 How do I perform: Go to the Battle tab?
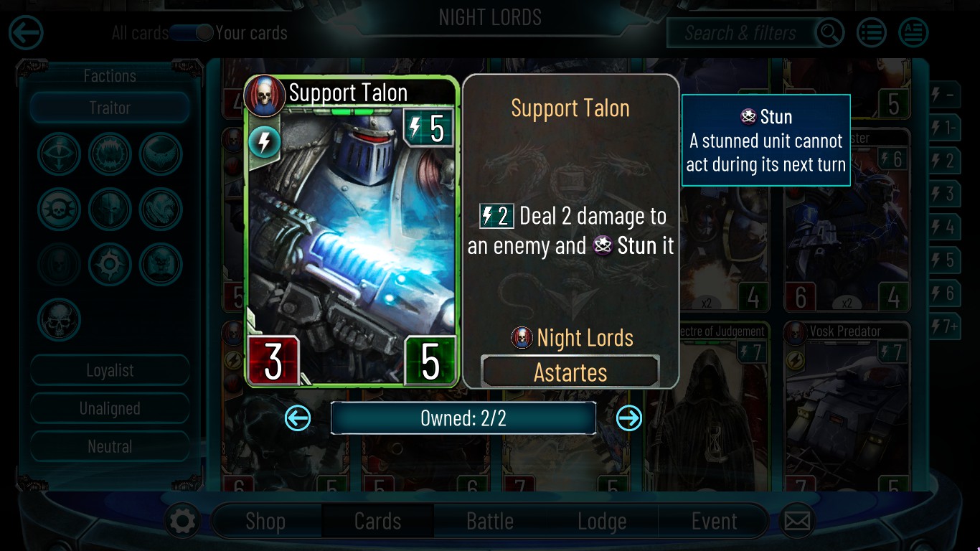pos(490,521)
